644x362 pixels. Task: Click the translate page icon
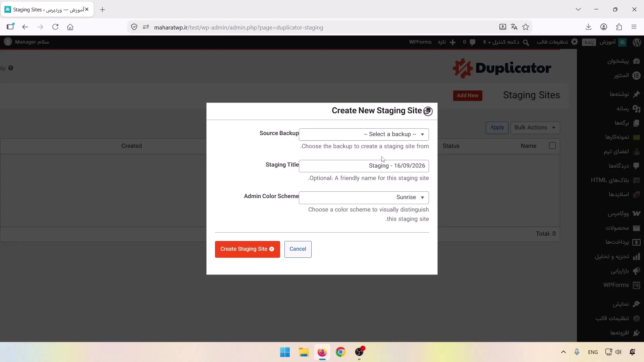tap(514, 27)
